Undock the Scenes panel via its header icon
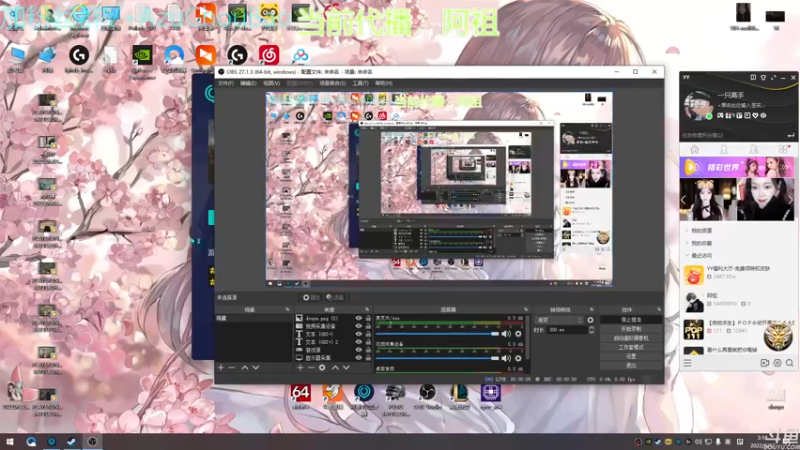Screen dimensions: 800x450 tap(287, 310)
